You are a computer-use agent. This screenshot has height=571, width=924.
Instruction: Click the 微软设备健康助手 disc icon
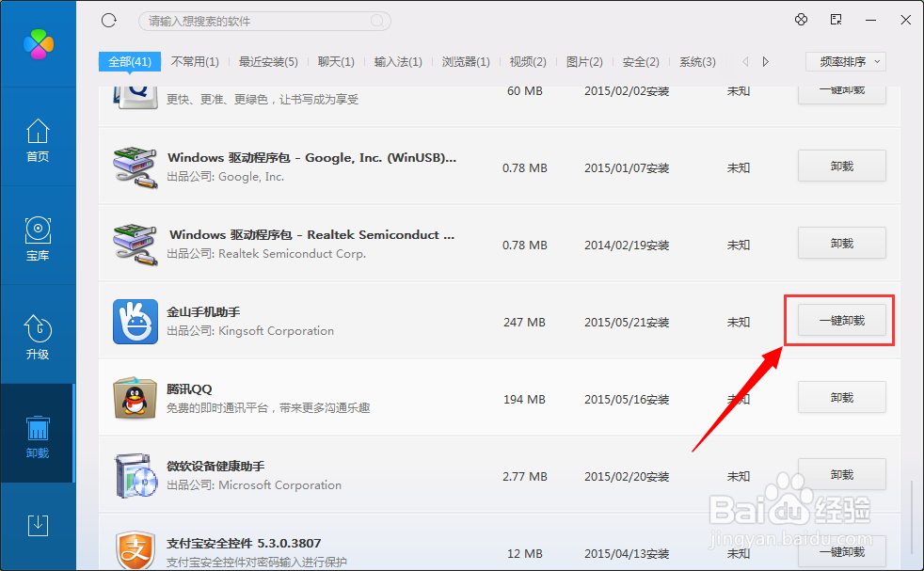pyautogui.click(x=135, y=474)
